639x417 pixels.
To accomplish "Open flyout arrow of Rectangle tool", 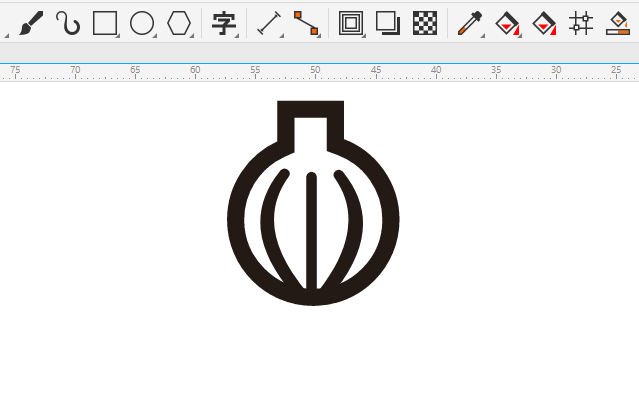I will coord(118,36).
